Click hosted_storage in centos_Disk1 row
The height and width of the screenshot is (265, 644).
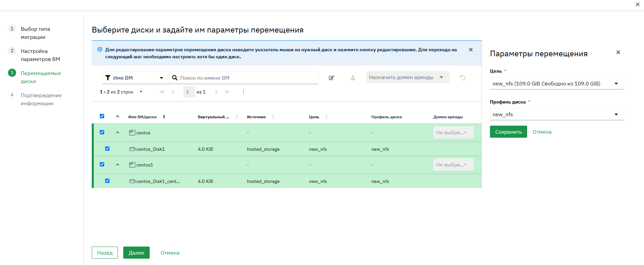[x=263, y=149]
